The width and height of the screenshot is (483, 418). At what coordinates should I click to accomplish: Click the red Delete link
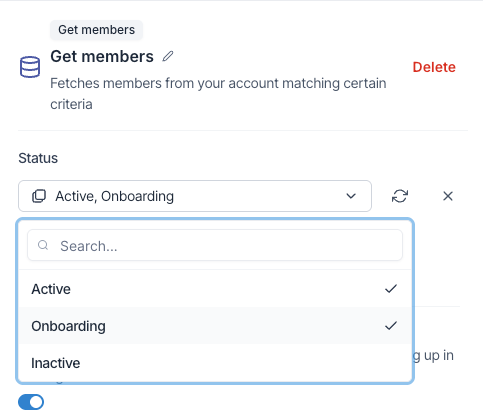pyautogui.click(x=434, y=67)
